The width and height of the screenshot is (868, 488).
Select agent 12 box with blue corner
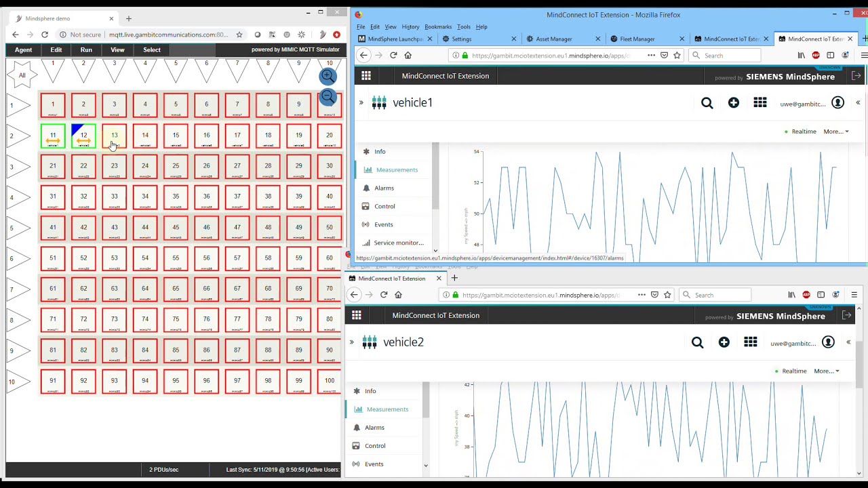[x=83, y=136]
